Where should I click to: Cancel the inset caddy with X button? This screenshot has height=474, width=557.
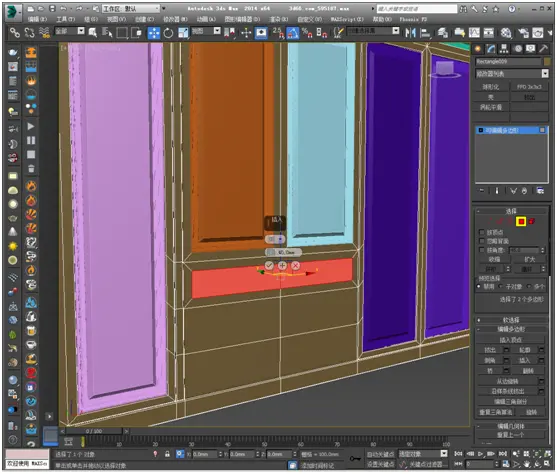[295, 265]
